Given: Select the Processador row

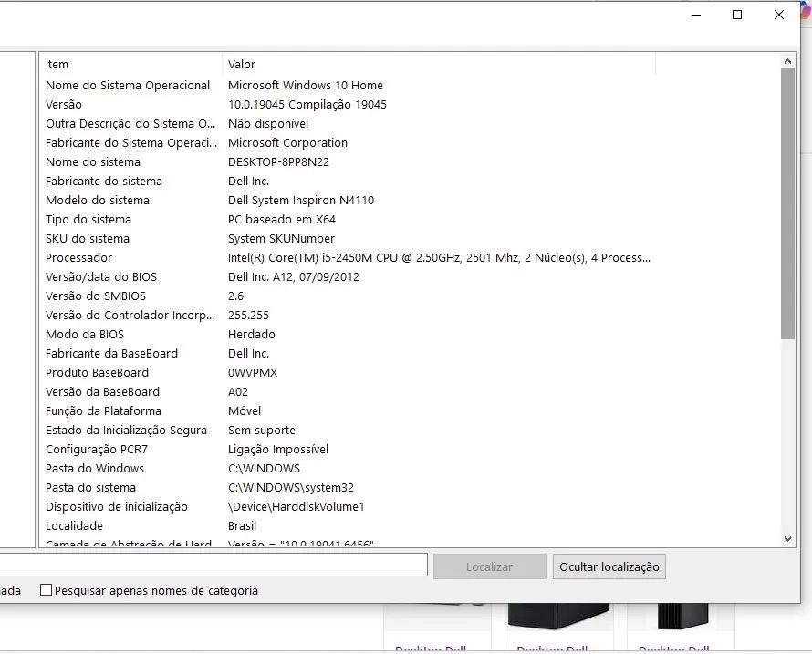Looking at the screenshot, I should (x=347, y=257).
